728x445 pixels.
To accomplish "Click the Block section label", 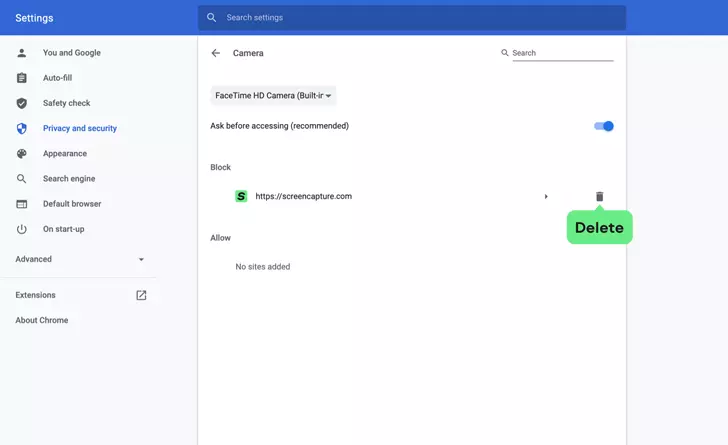I will [221, 167].
